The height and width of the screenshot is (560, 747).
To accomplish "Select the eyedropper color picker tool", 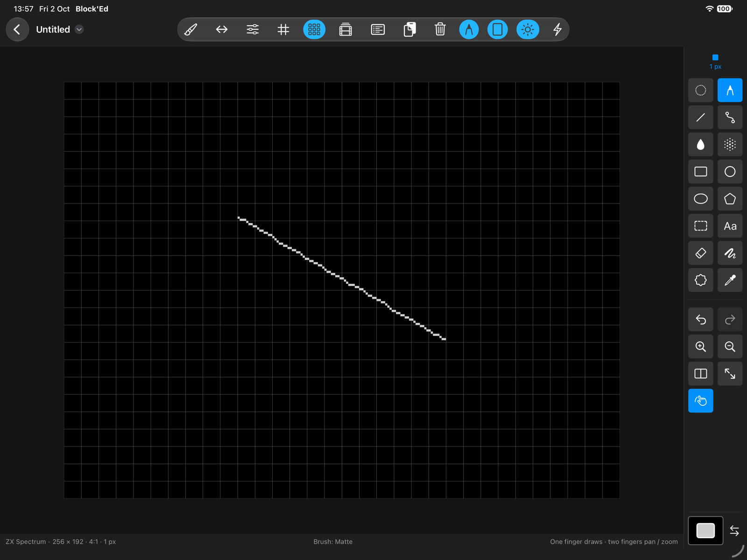I will [730, 280].
